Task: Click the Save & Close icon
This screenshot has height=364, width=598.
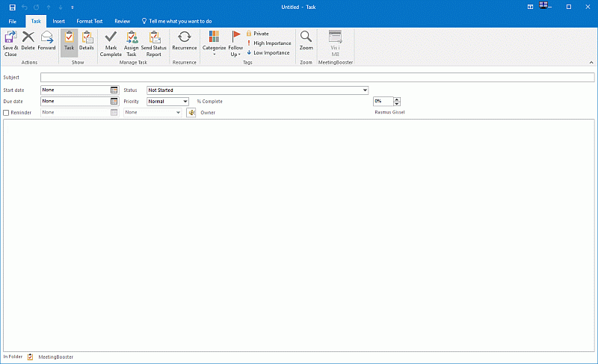Action: click(x=10, y=44)
